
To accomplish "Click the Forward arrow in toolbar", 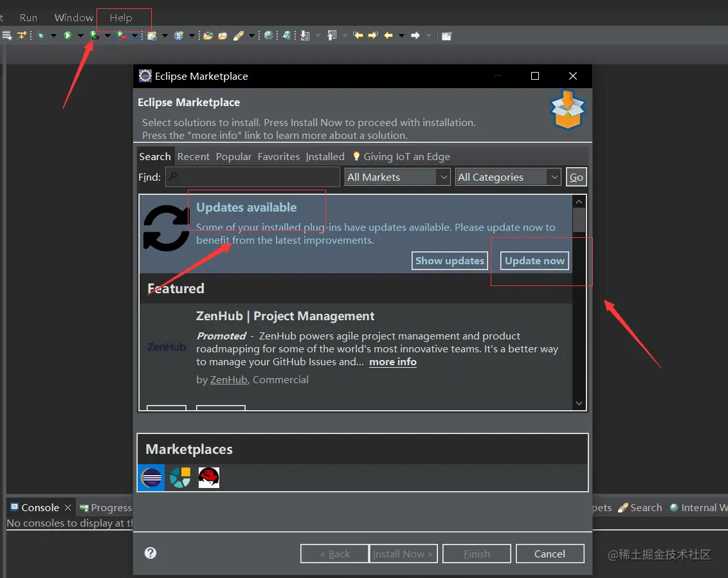I will point(415,35).
